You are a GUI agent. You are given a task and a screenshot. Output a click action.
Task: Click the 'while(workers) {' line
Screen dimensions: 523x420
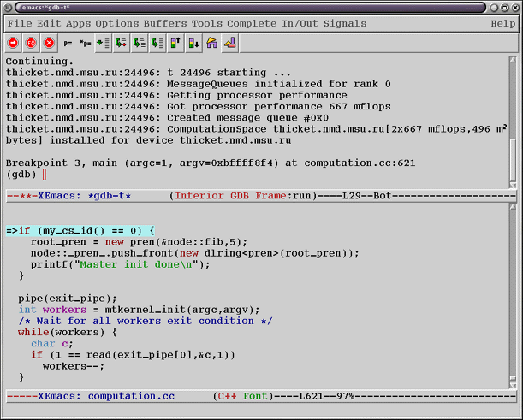coord(68,333)
